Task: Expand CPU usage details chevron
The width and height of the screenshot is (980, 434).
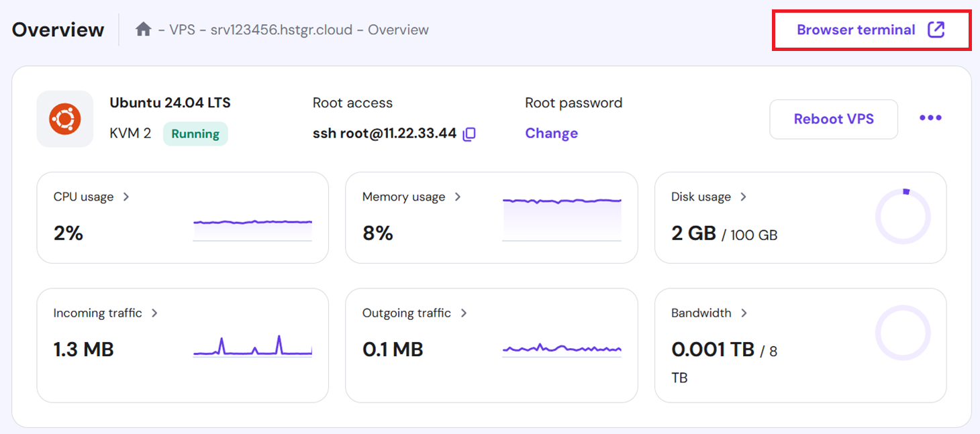Action: tap(126, 197)
